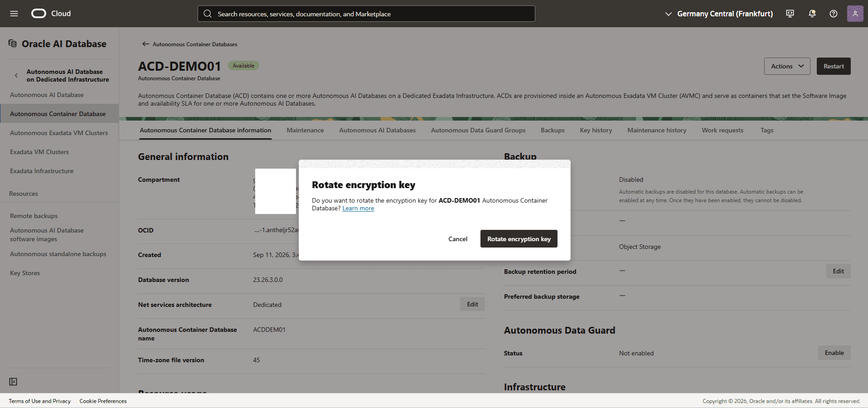Click the Object Storage value

640,247
